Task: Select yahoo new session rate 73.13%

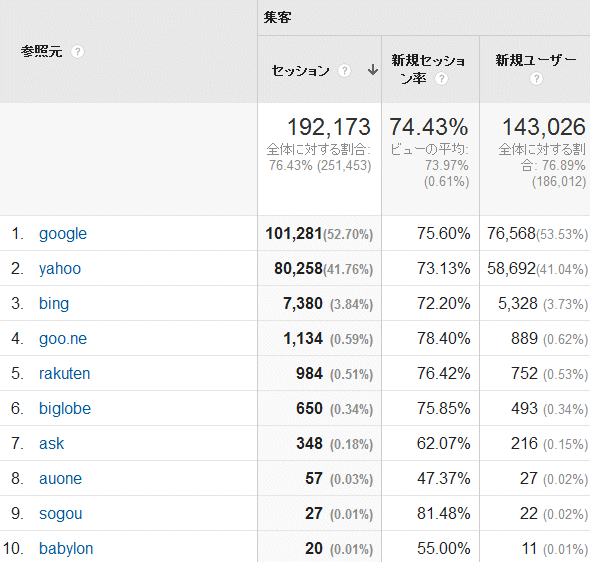Action: 444,269
